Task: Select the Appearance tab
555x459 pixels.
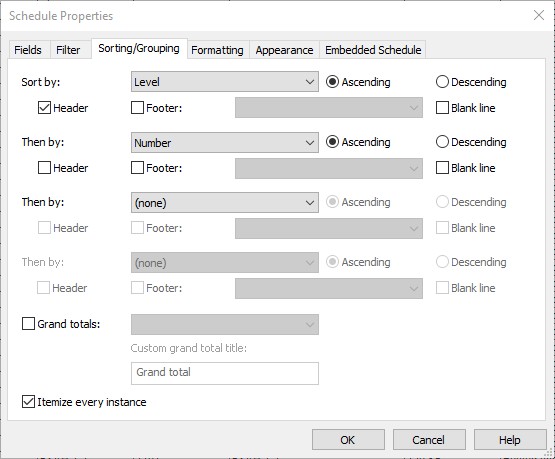Action: (x=284, y=50)
